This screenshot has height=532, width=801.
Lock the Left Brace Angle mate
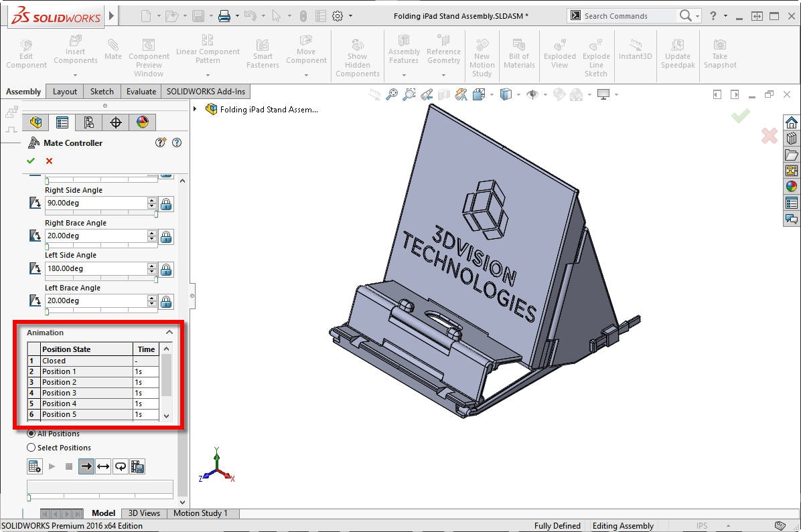coord(166,301)
